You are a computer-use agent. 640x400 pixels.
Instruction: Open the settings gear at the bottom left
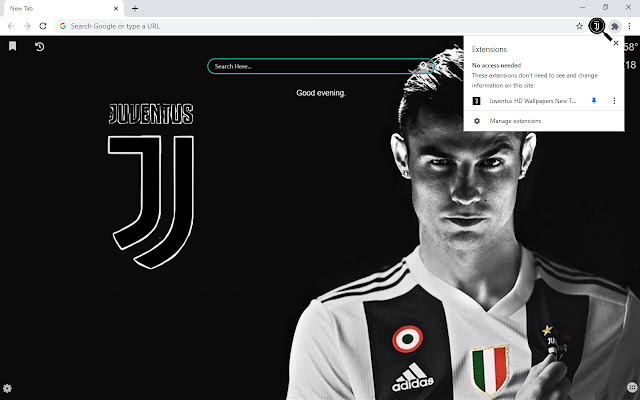[x=7, y=388]
